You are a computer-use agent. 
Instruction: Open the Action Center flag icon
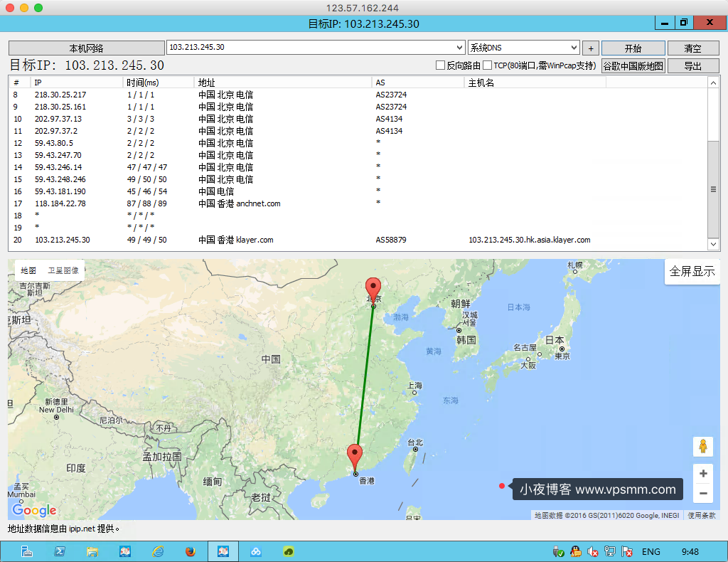point(627,551)
